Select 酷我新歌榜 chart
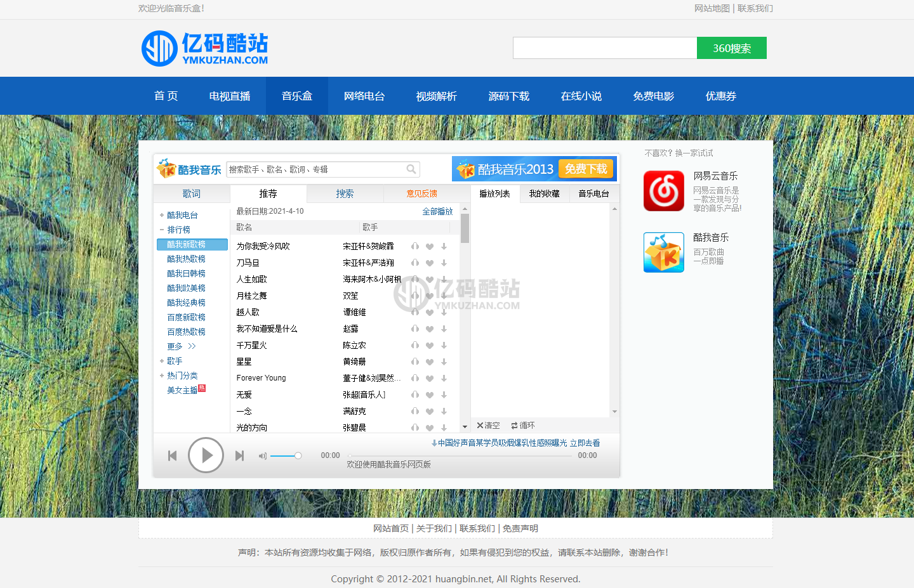 pyautogui.click(x=192, y=244)
